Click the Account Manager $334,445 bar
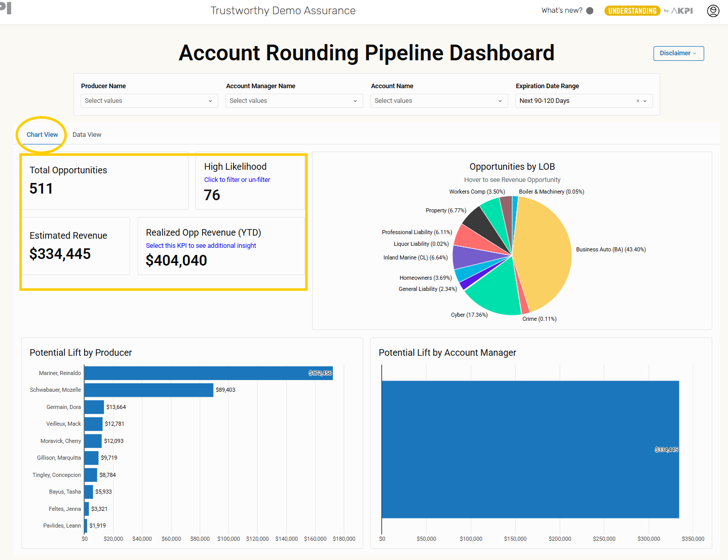This screenshot has height=560, width=728. click(x=529, y=450)
